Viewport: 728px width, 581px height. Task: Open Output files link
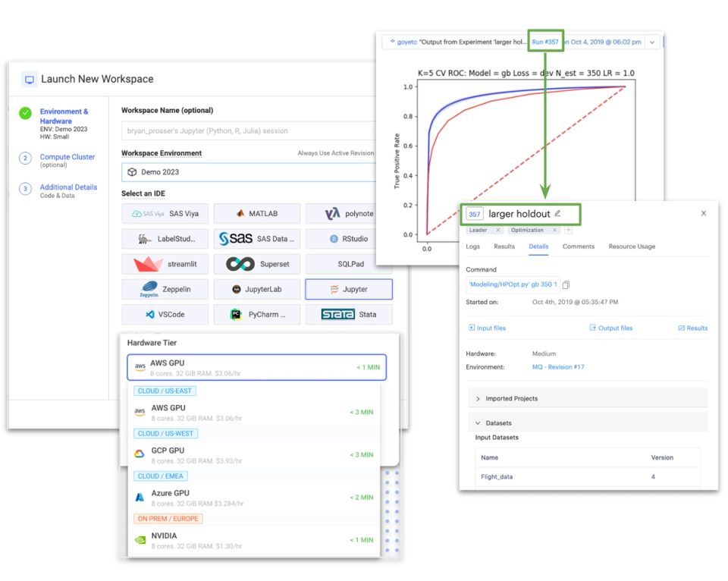coord(611,328)
